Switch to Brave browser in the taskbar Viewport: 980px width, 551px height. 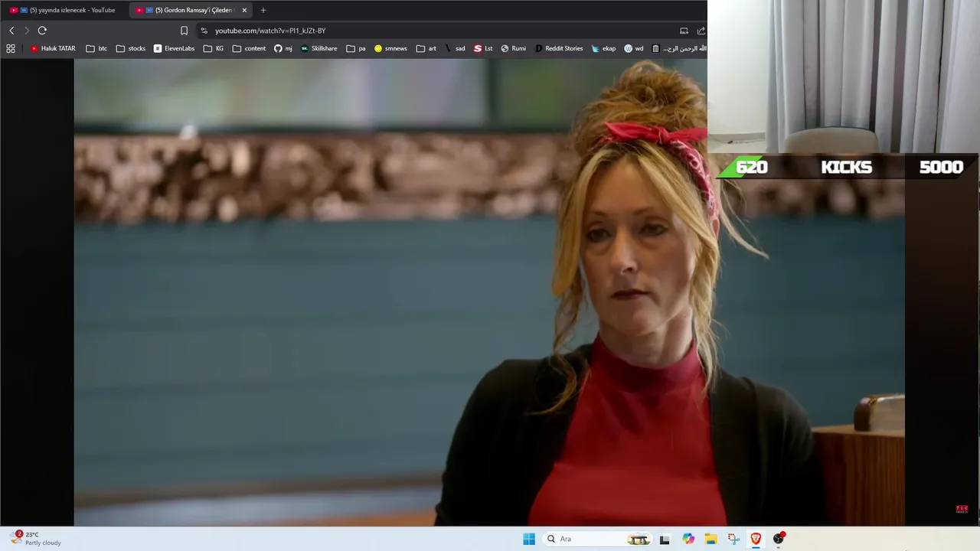coord(756,539)
